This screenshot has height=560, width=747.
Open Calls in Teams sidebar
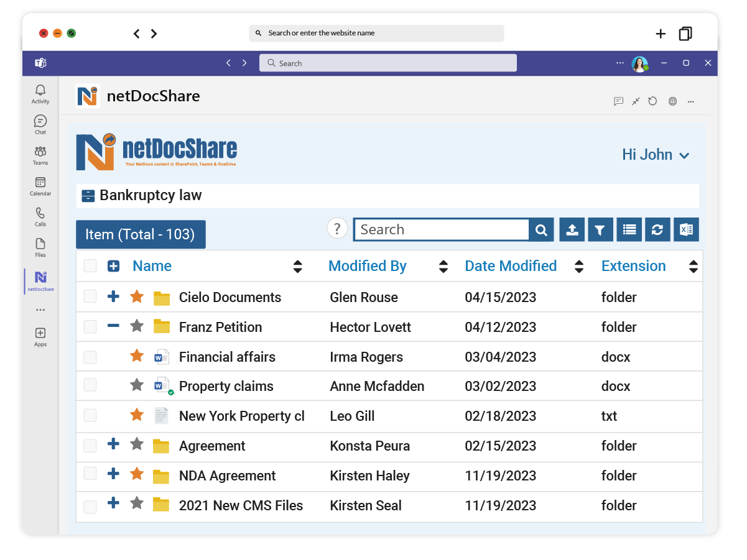(x=40, y=217)
